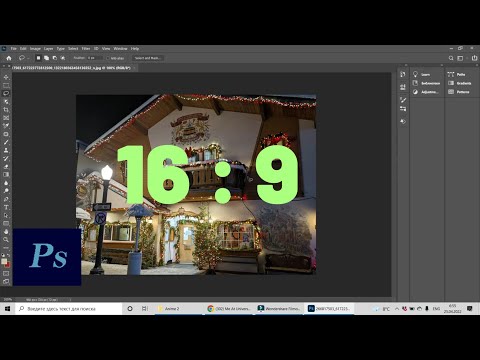Click the Home icon in options bar
480x360 pixels.
(9, 58)
